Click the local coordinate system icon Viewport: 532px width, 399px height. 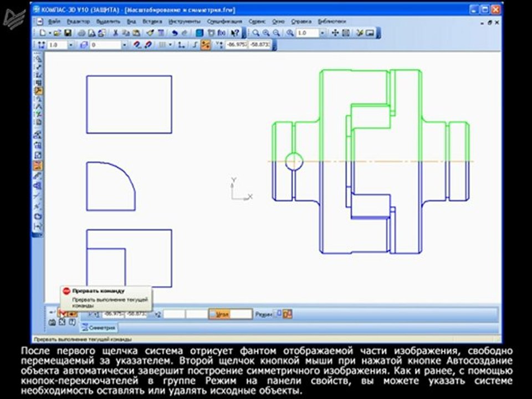point(182,45)
